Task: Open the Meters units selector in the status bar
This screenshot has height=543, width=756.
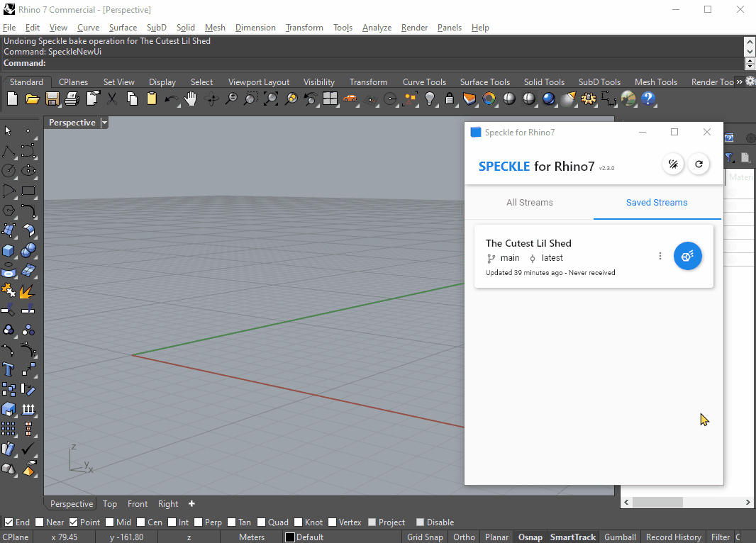Action: 252,537
